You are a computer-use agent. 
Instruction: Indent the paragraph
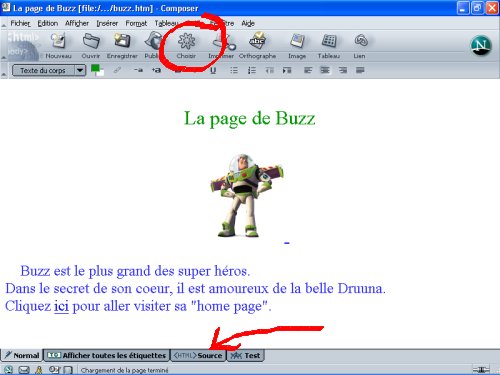point(287,70)
